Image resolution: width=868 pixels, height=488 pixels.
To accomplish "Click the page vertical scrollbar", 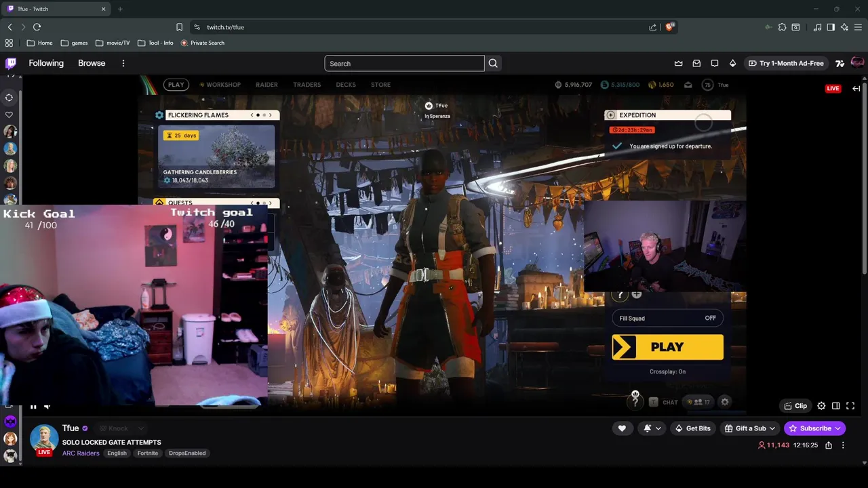I will coord(865,176).
